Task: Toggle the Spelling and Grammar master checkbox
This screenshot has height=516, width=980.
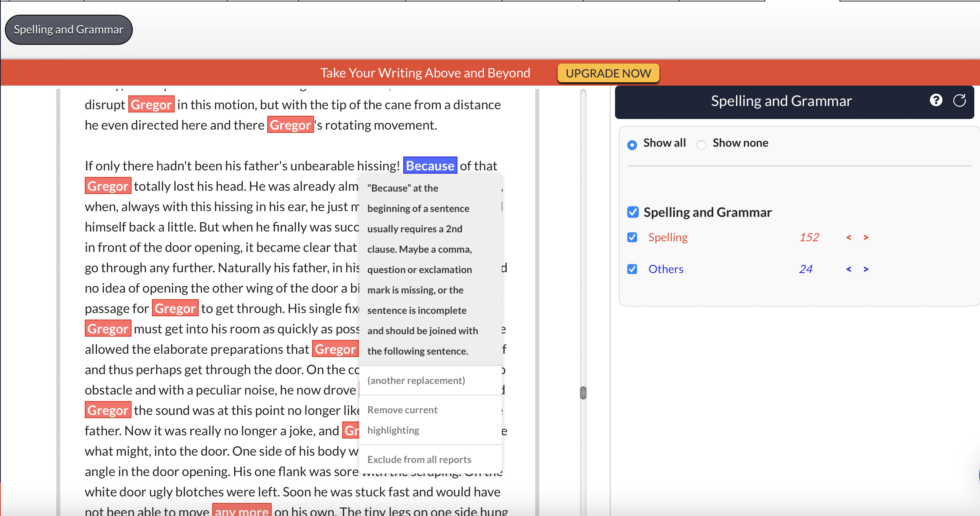Action: 633,212
